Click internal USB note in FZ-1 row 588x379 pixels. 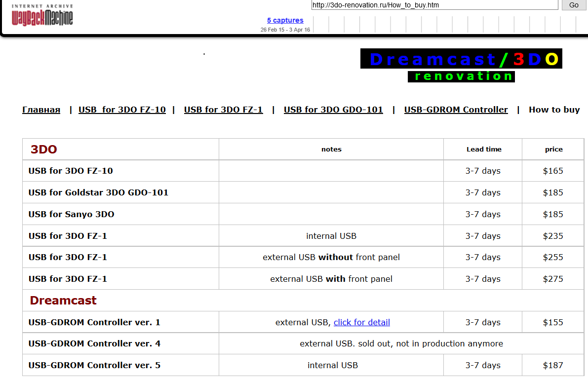click(x=331, y=236)
